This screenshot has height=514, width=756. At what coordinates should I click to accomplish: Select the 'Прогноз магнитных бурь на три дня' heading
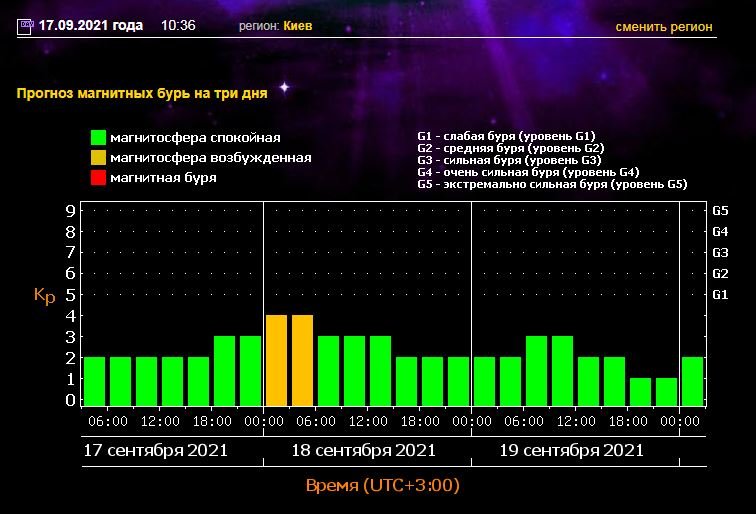[x=142, y=93]
